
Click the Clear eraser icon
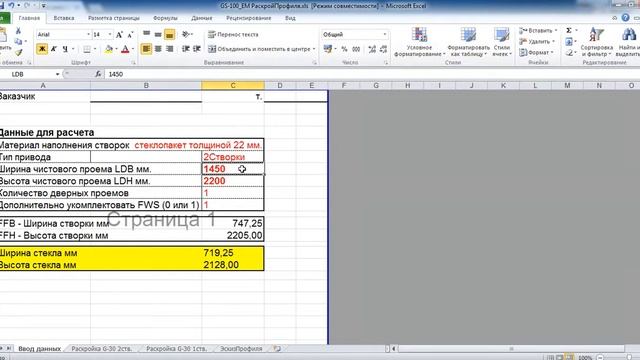coord(569,53)
